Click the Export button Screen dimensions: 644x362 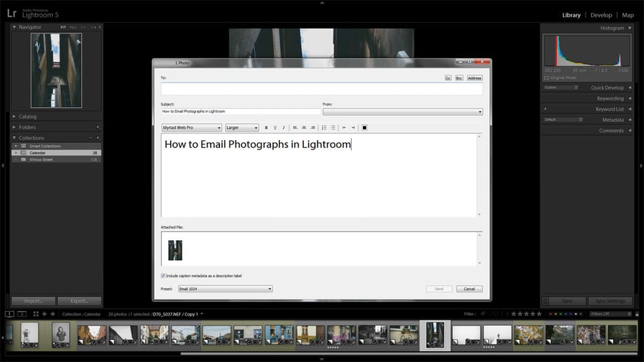click(79, 301)
